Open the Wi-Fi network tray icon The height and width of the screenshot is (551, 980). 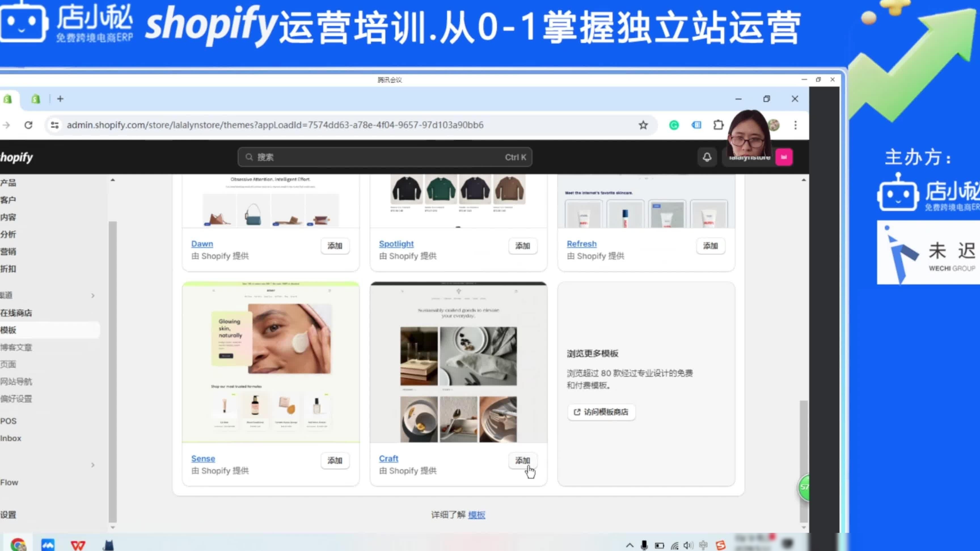675,545
